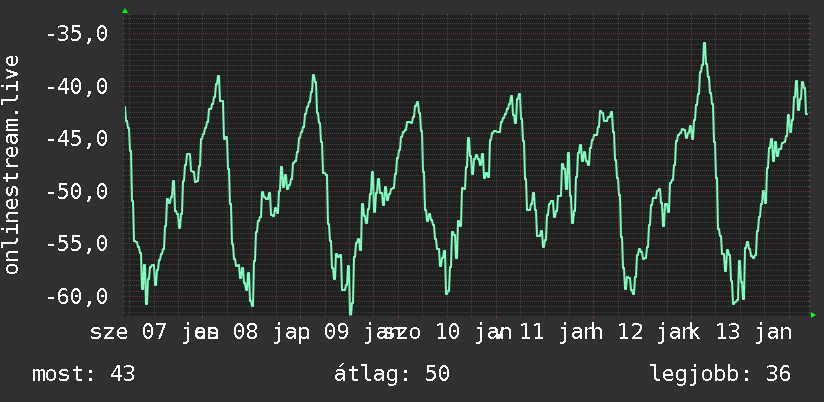This screenshot has width=824, height=402.
Task: Click the '11' date tick label
Action: pyautogui.click(x=533, y=333)
